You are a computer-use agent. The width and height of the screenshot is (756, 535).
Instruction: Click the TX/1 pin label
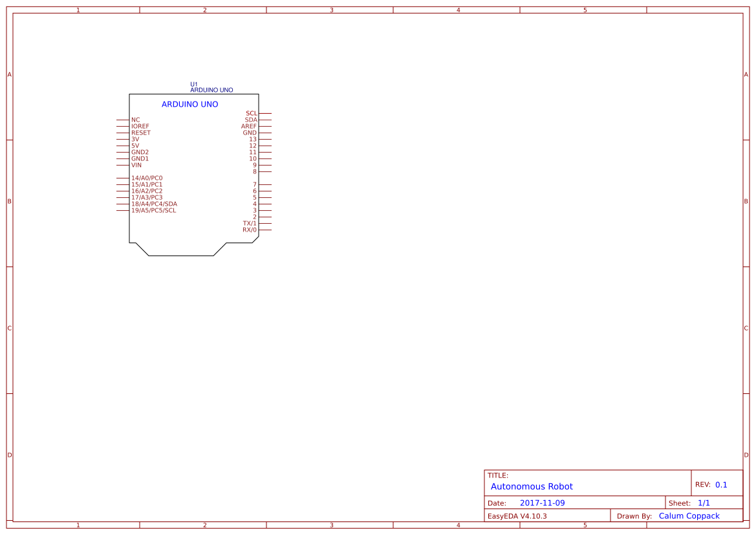pyautogui.click(x=248, y=223)
